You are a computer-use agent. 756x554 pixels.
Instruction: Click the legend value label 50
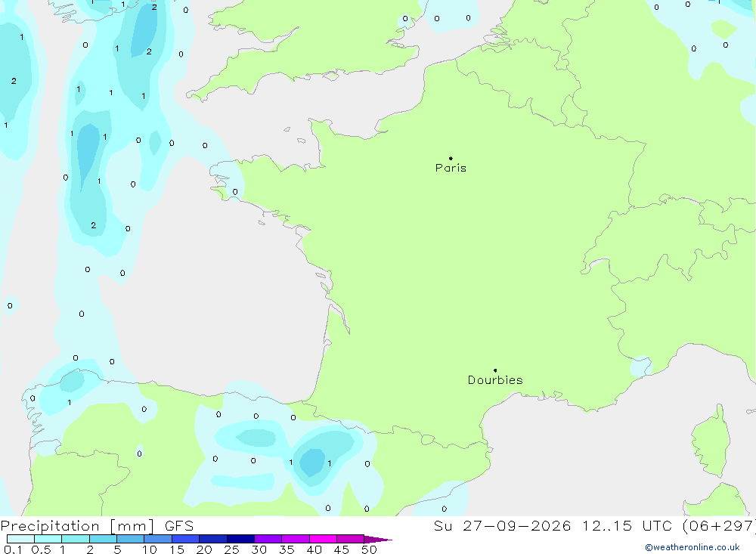(369, 549)
